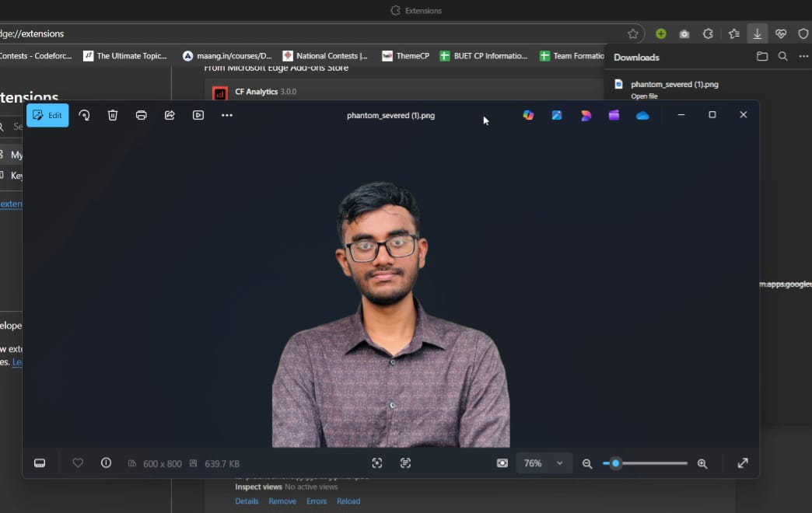Start slideshow from Photos toolbar
Screen dimensions: 812x513
pos(198,115)
